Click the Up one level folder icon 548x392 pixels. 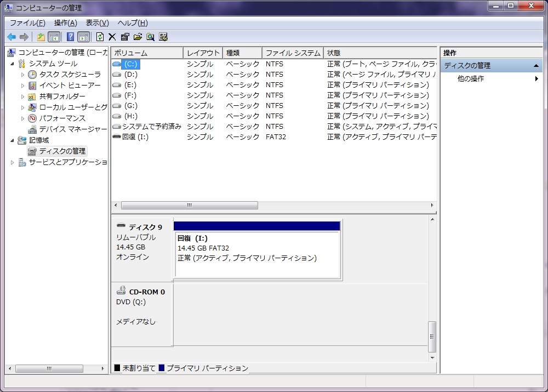click(41, 37)
